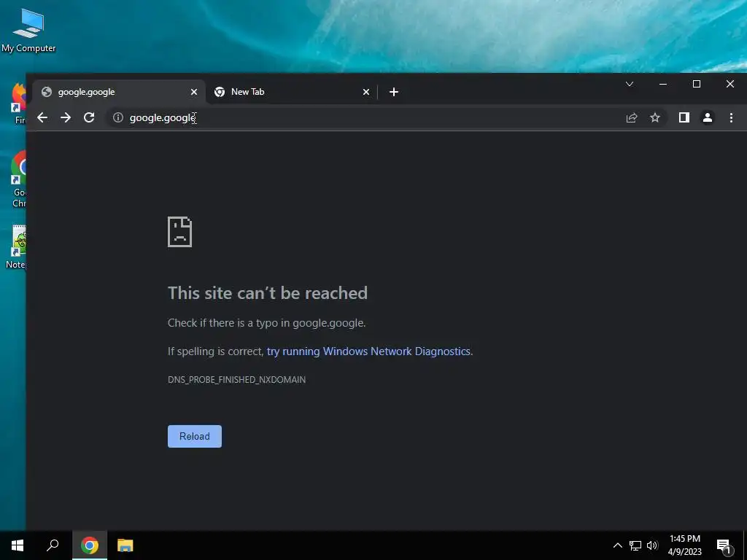Open taskbar search magnifier
The height and width of the screenshot is (560, 747).
click(x=53, y=545)
